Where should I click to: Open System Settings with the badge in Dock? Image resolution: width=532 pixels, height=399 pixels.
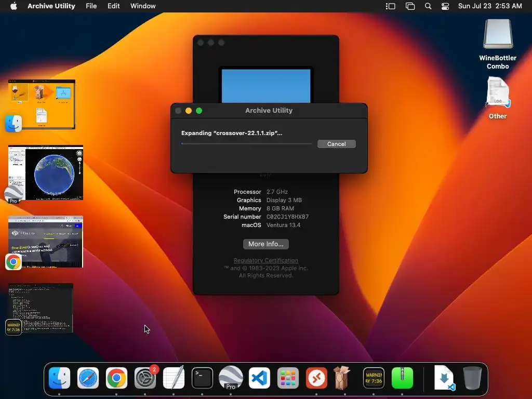tap(145, 378)
